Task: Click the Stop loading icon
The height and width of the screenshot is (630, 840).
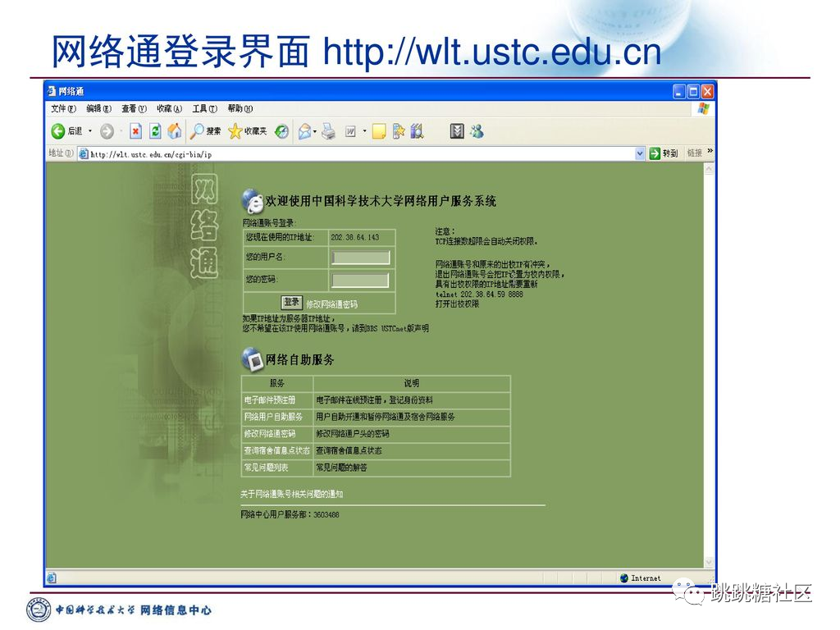Action: 136,130
